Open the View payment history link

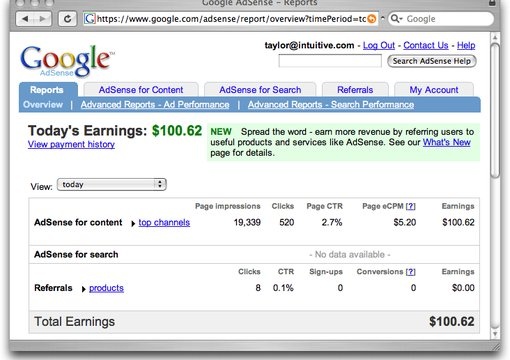tap(71, 144)
